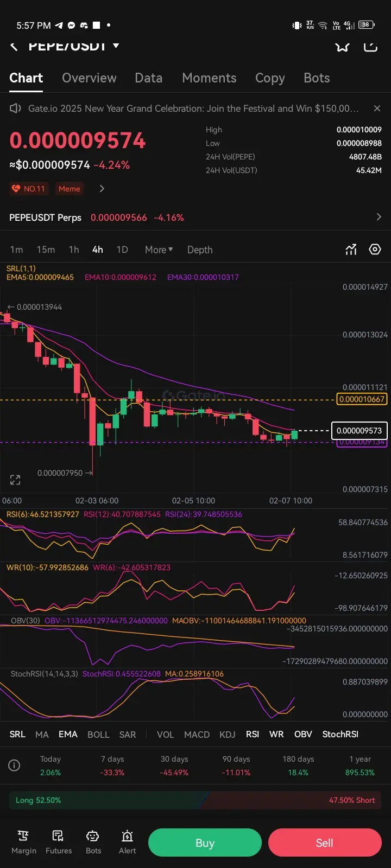Share the chart with the share icon
Viewport: 391px width, 868px height.
tap(370, 47)
